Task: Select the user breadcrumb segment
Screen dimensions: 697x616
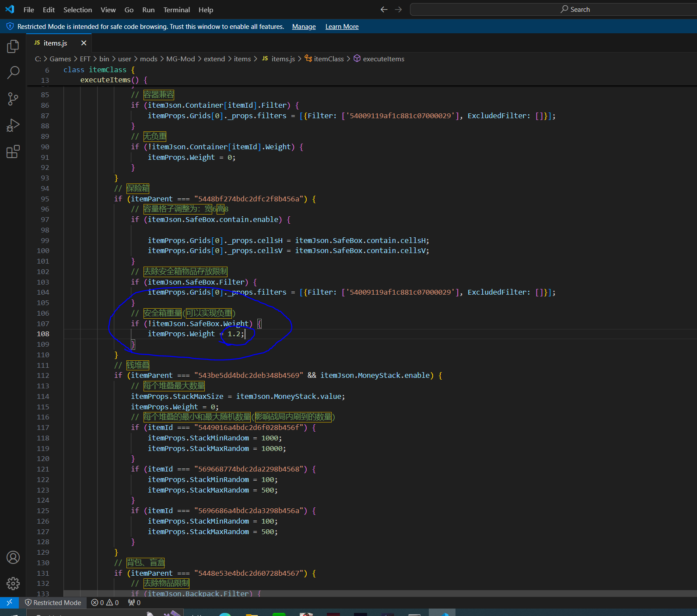Action: click(125, 59)
